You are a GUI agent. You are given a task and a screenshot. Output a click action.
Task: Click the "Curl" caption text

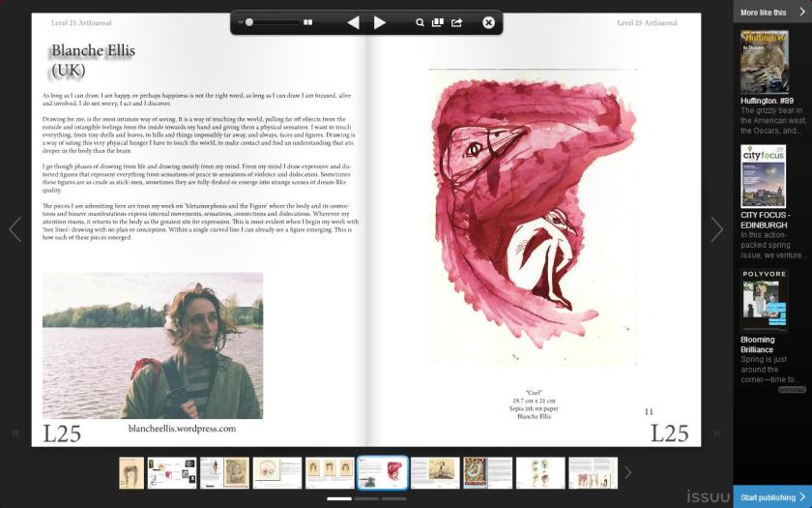(534, 393)
